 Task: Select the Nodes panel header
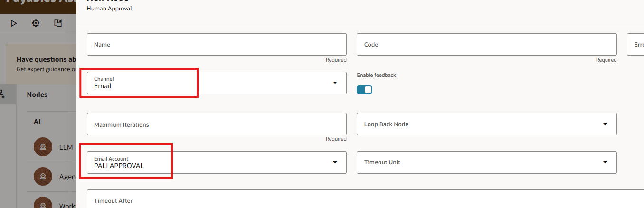[x=37, y=95]
